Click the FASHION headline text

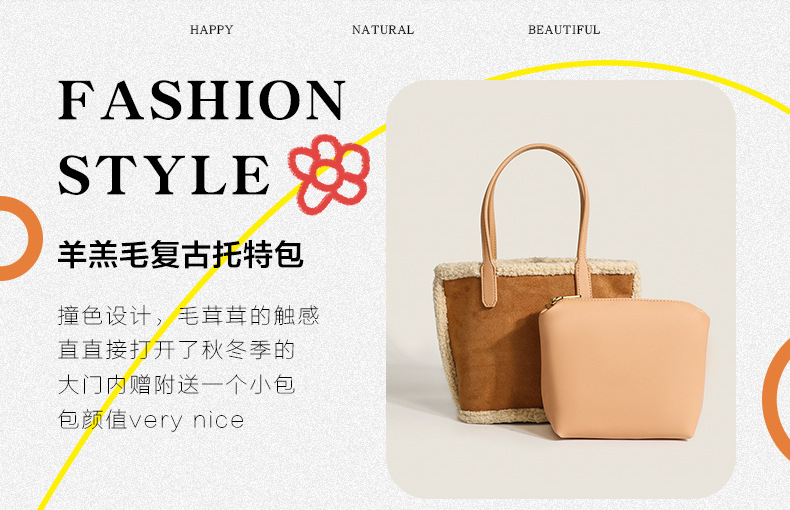pyautogui.click(x=202, y=100)
